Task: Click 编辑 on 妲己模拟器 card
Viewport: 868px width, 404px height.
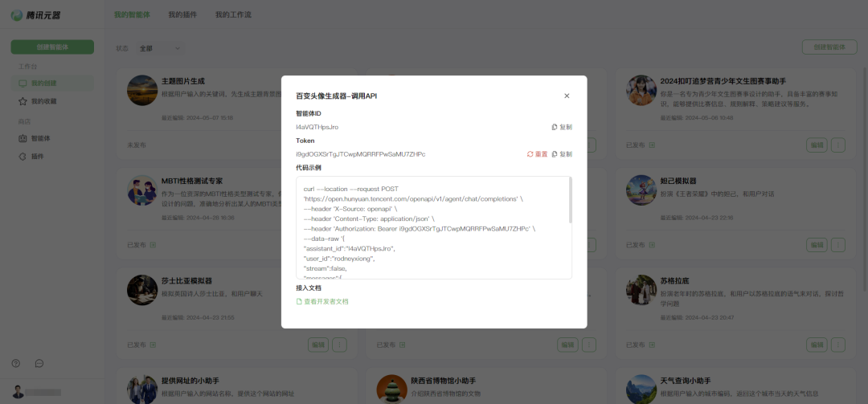Action: coord(817,245)
